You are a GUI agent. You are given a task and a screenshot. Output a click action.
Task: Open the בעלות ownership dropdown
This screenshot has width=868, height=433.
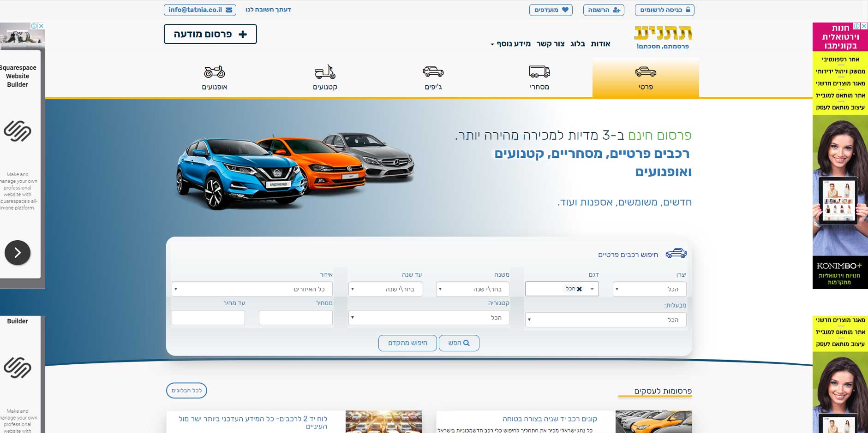[605, 320]
